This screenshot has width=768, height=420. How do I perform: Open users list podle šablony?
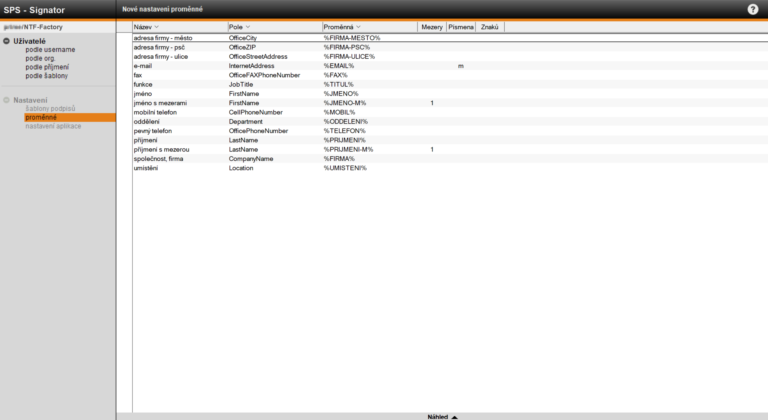pos(46,76)
